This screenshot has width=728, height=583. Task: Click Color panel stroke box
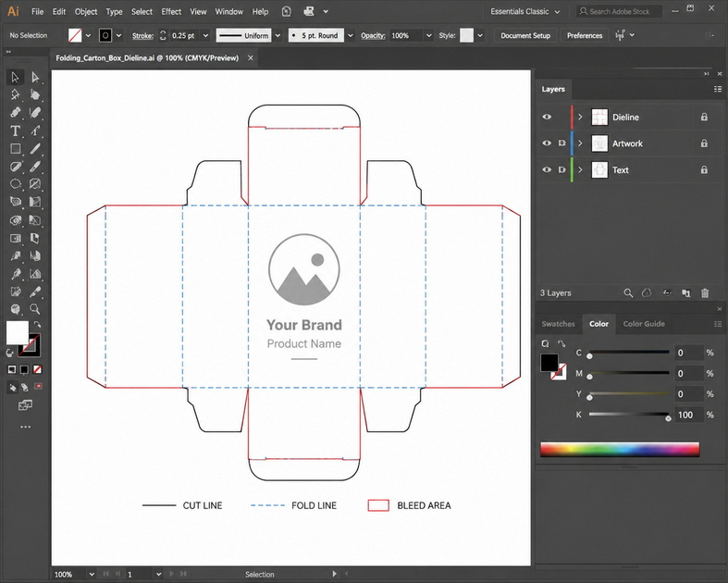tap(559, 372)
